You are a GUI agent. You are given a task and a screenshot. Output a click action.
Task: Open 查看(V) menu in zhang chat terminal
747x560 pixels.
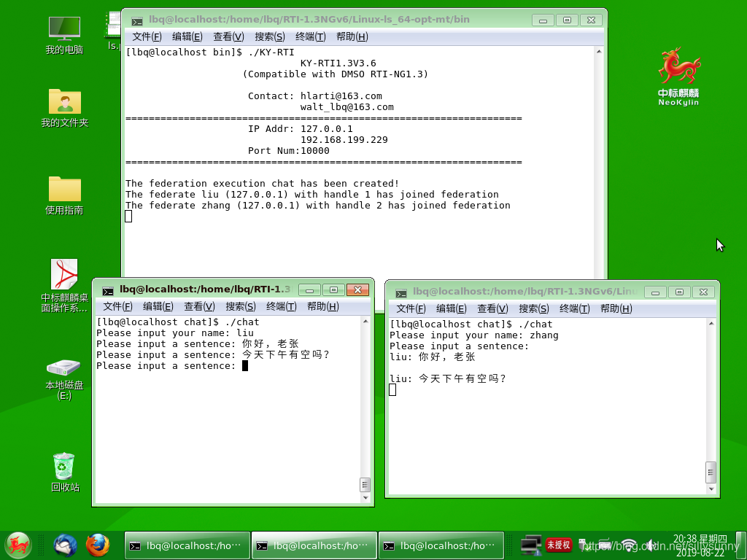tap(492, 308)
